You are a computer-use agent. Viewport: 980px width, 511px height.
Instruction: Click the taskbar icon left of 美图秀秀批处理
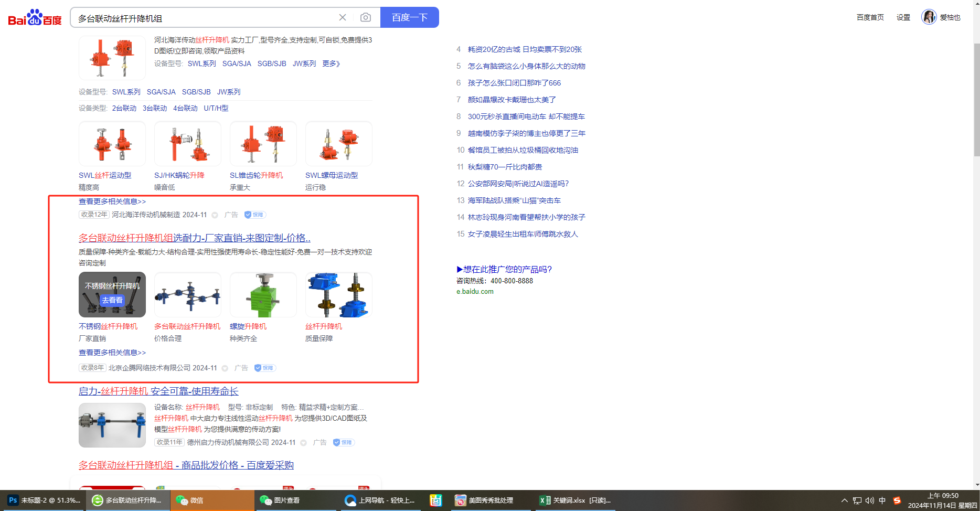pyautogui.click(x=436, y=501)
